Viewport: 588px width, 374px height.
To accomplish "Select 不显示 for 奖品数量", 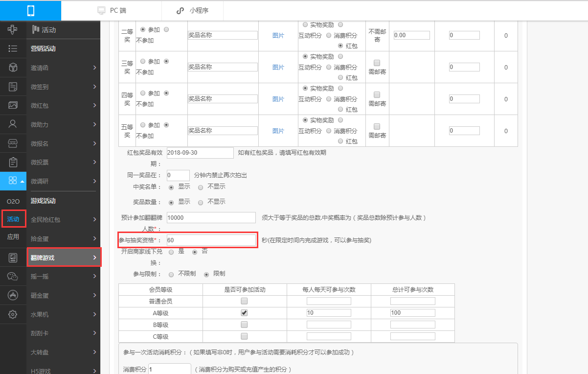I will click(x=201, y=203).
